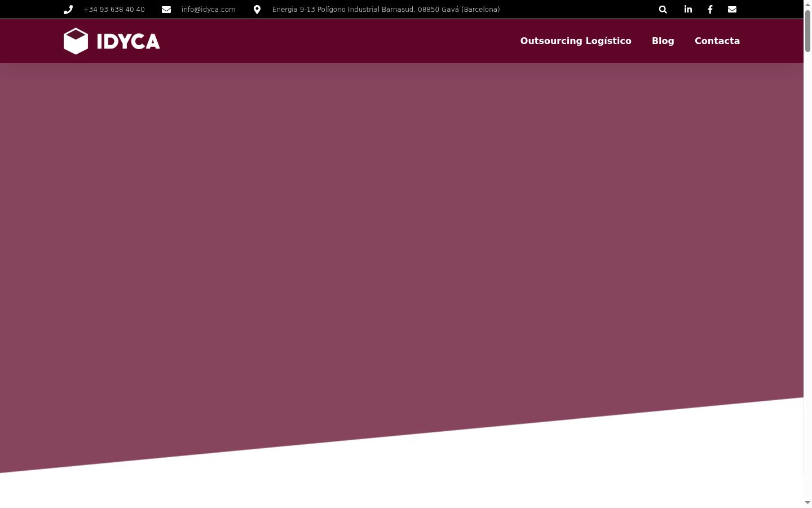This screenshot has width=812, height=508.
Task: Click the phone handset icon in top bar
Action: pyautogui.click(x=68, y=10)
